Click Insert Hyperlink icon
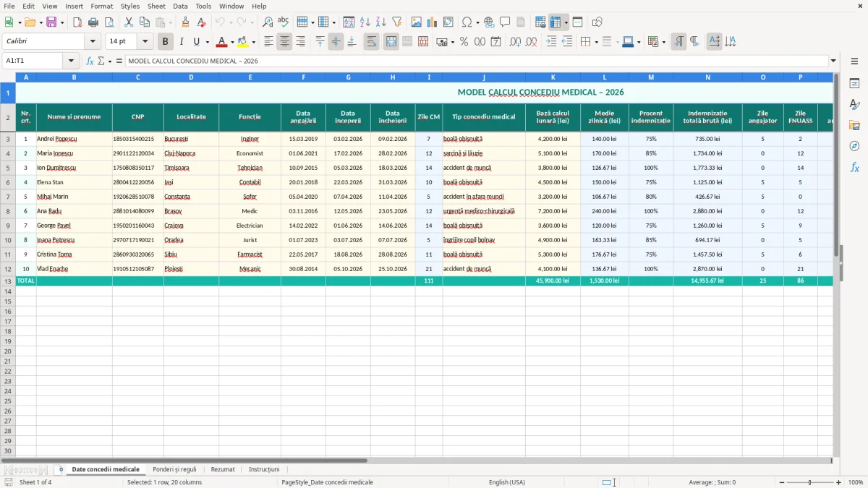Image resolution: width=868 pixels, height=488 pixels. click(x=489, y=22)
